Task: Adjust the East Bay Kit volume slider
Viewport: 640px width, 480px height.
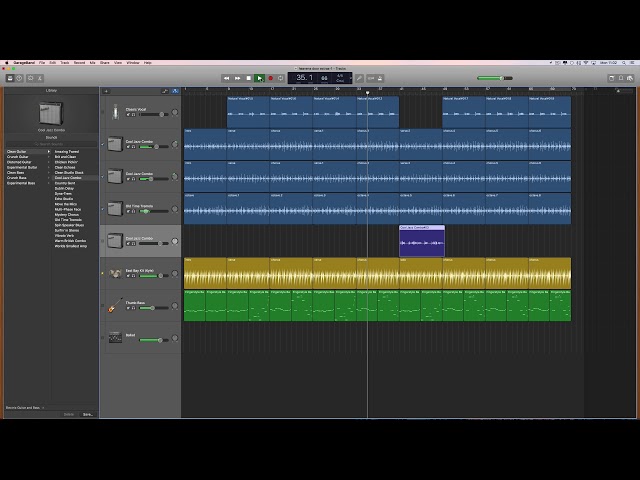Action: click(153, 276)
